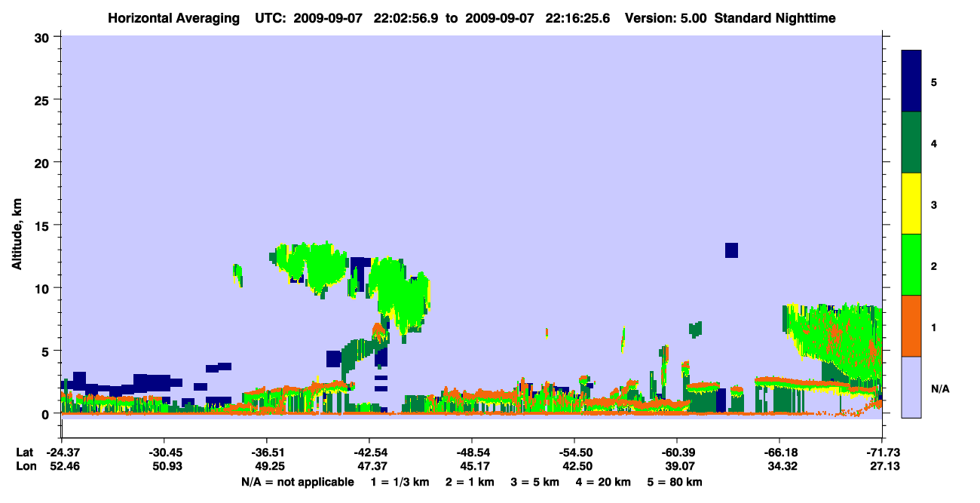Click the bright green color bar segment 2
Screen dimensions: 980x503
point(911,265)
